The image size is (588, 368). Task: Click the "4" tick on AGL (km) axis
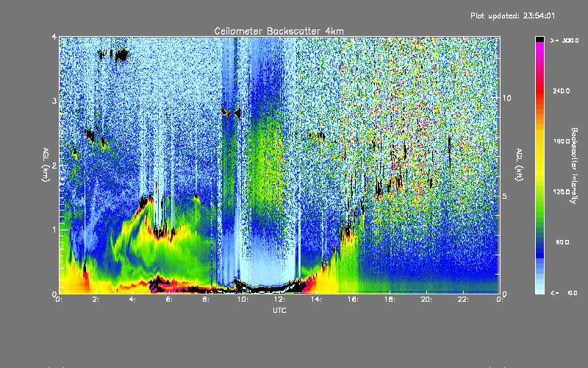pos(54,38)
